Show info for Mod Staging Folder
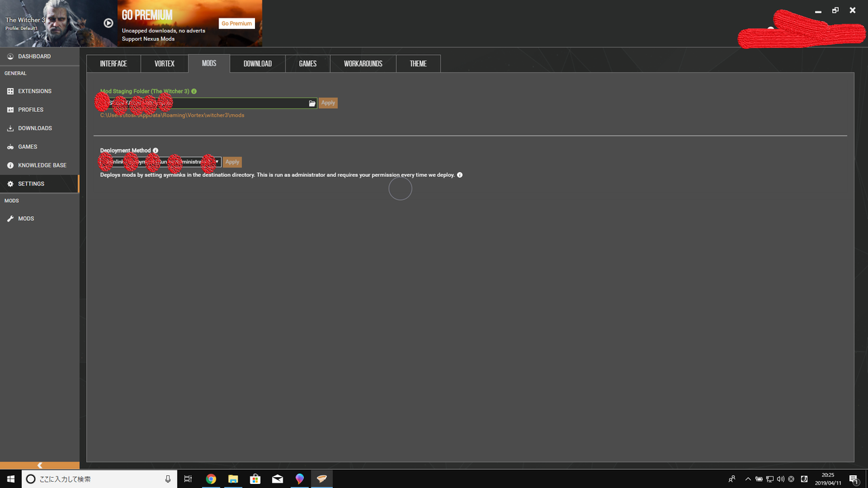The image size is (868, 488). coord(194,91)
